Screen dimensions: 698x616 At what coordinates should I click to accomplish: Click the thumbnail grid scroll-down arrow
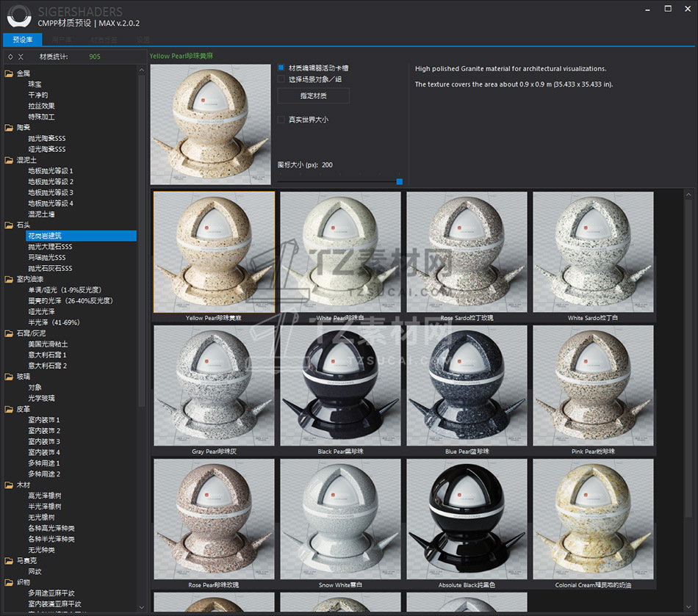pos(688,606)
